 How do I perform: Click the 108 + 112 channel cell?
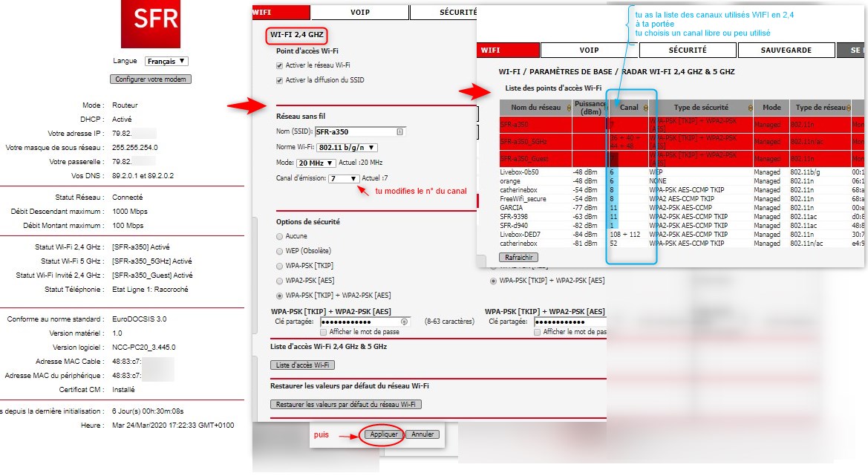point(625,234)
